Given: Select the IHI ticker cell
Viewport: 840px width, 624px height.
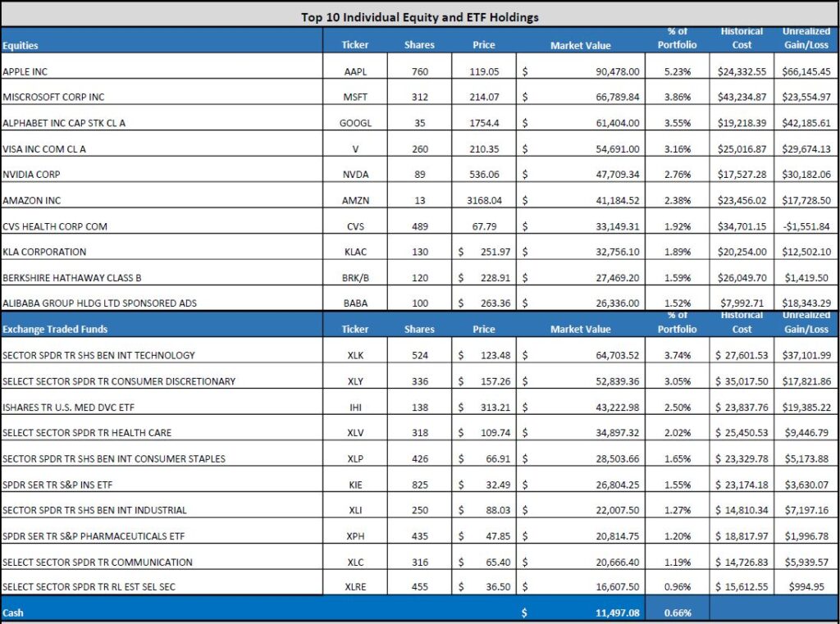Looking at the screenshot, I should pos(355,402).
